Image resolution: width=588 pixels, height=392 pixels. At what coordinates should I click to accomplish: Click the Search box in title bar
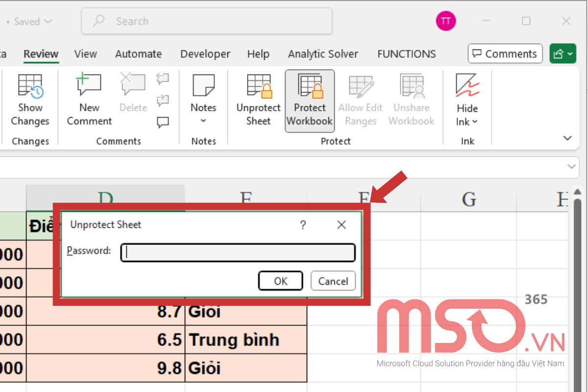coord(206,22)
